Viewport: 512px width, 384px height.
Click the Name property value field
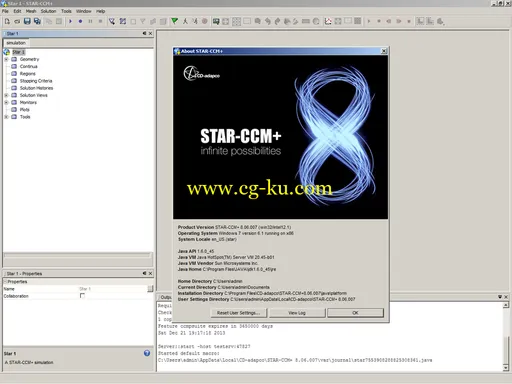point(113,289)
